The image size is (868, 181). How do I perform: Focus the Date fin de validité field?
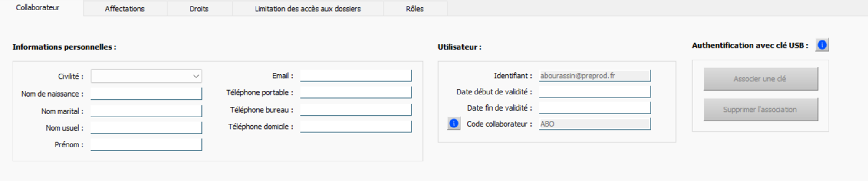pyautogui.click(x=595, y=107)
